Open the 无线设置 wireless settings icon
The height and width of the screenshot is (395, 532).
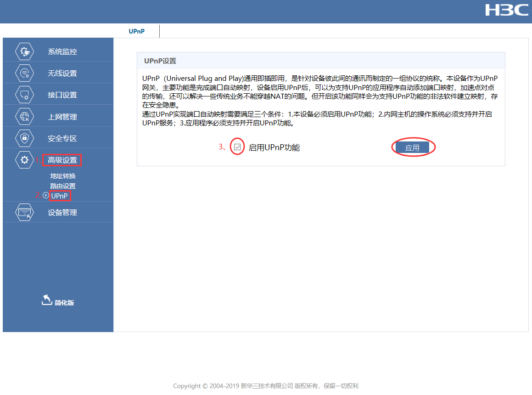click(x=24, y=73)
